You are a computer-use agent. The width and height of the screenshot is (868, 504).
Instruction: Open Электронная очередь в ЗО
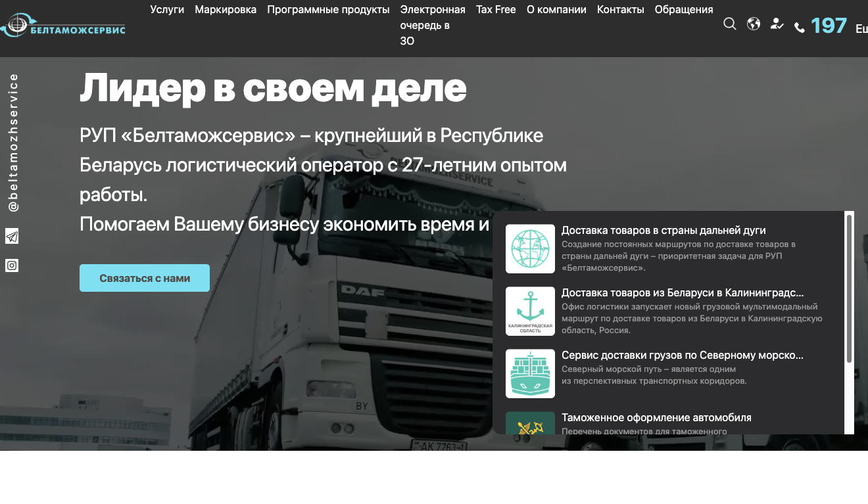tap(433, 25)
